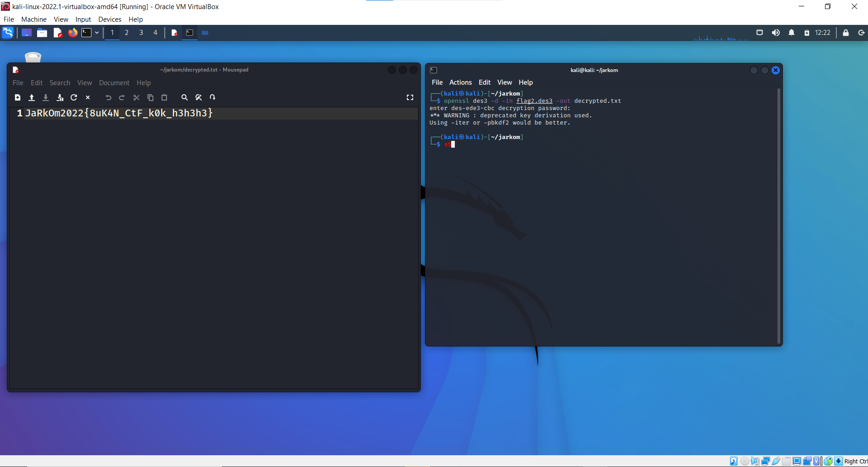Click the power manager battery tray icon

click(x=806, y=33)
